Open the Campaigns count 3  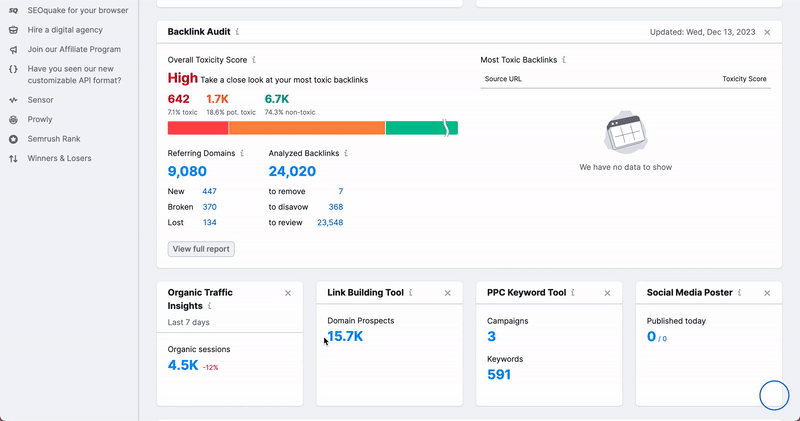pyautogui.click(x=491, y=336)
